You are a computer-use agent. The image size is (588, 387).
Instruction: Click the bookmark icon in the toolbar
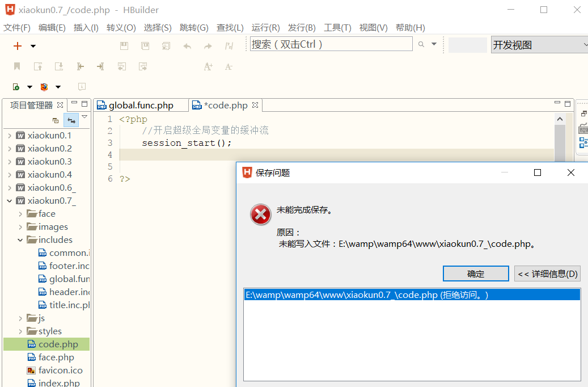(17, 66)
